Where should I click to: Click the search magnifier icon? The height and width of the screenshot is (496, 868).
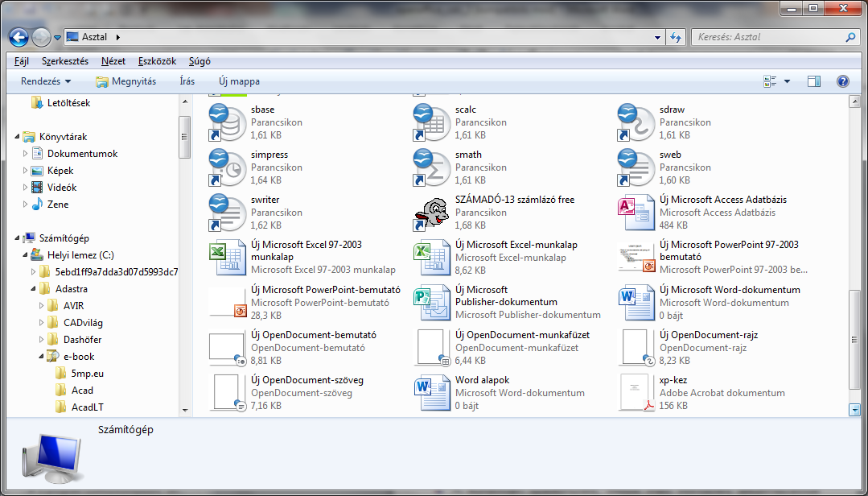click(850, 37)
